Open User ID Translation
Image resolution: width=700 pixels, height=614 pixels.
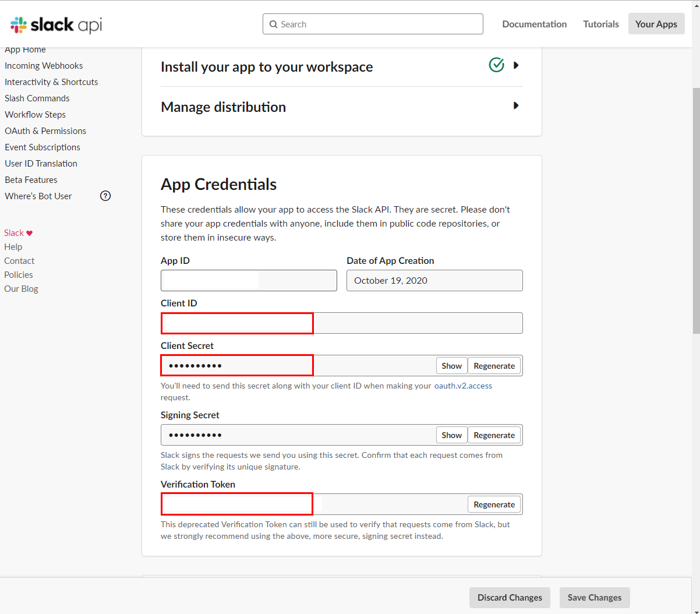(41, 164)
